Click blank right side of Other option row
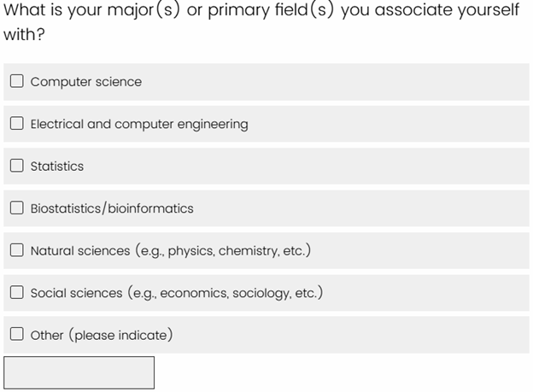Viewport: 533px width, 392px height. coord(384,335)
